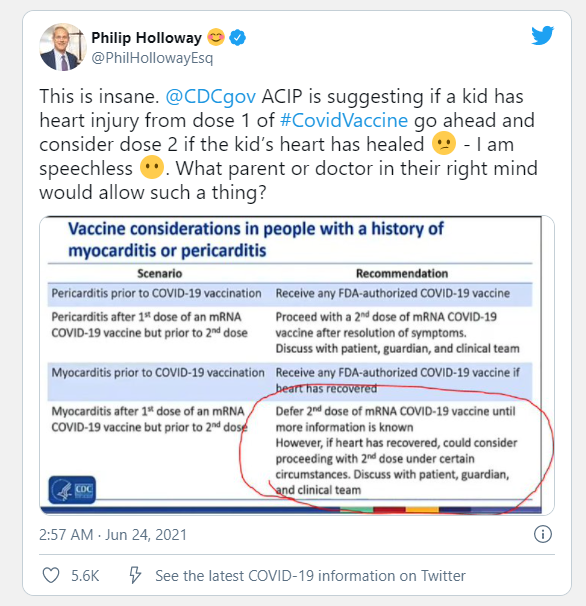The width and height of the screenshot is (586, 606).
Task: Like the tweet with the heart icon
Action: pyautogui.click(x=51, y=575)
